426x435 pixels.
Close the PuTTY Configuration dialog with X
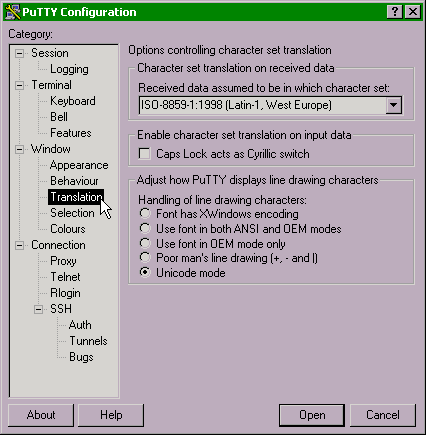coord(413,12)
